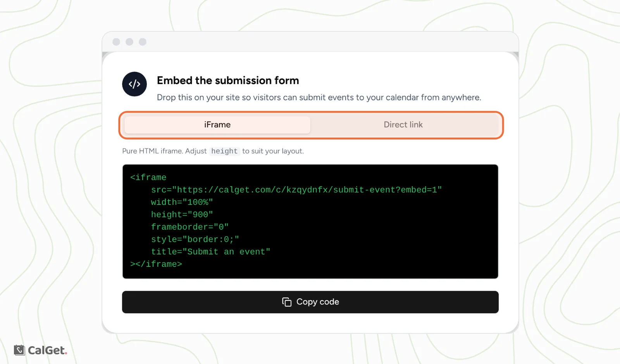This screenshot has width=620, height=364.
Task: Click the inline 'height' code word in the hint
Action: pyautogui.click(x=224, y=151)
